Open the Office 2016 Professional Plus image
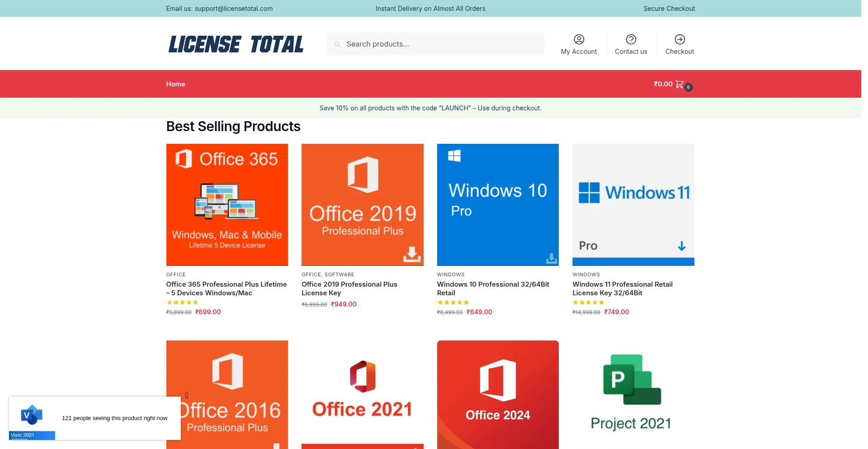868x449 pixels. pos(227,395)
